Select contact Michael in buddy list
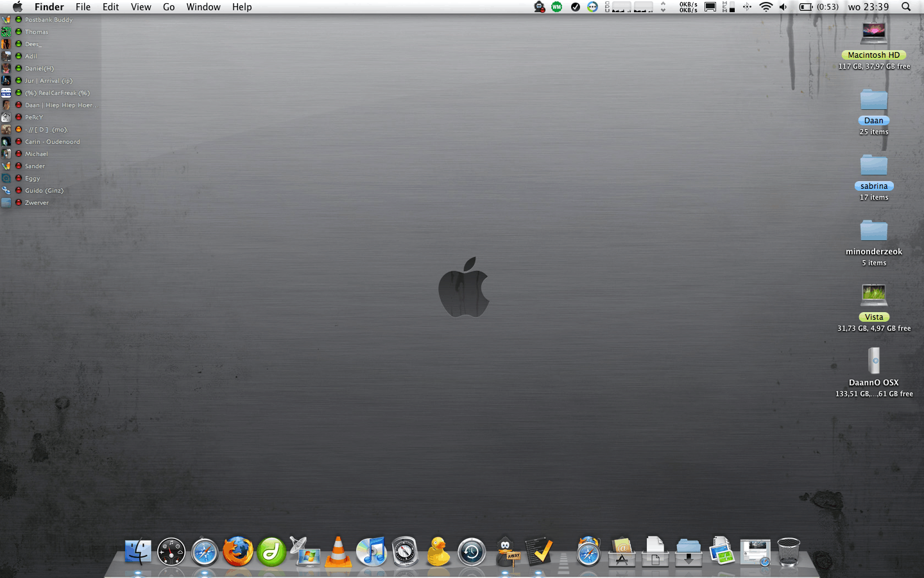 pos(37,154)
